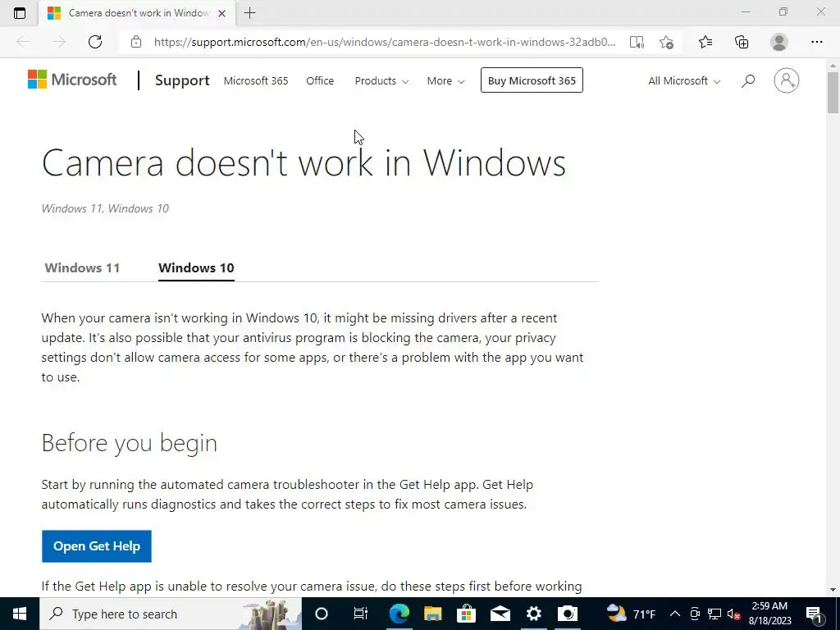Open Task View on the taskbar
The height and width of the screenshot is (630, 840).
click(361, 614)
